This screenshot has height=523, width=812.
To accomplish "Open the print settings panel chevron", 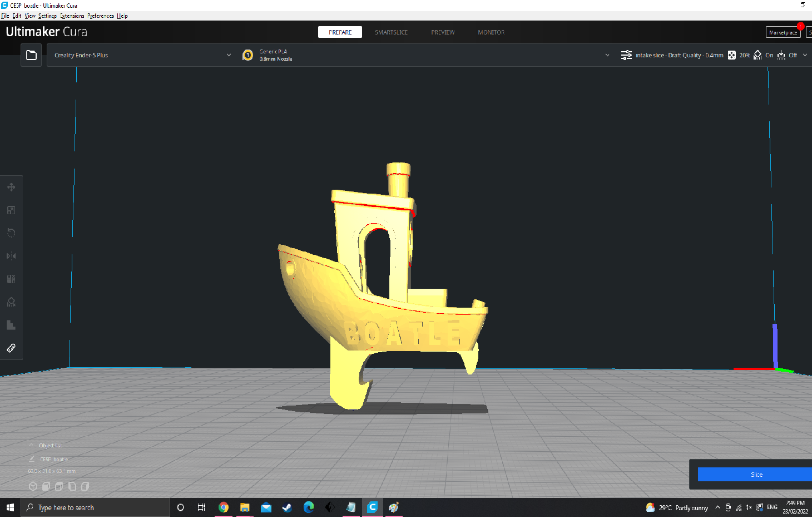I will click(805, 55).
